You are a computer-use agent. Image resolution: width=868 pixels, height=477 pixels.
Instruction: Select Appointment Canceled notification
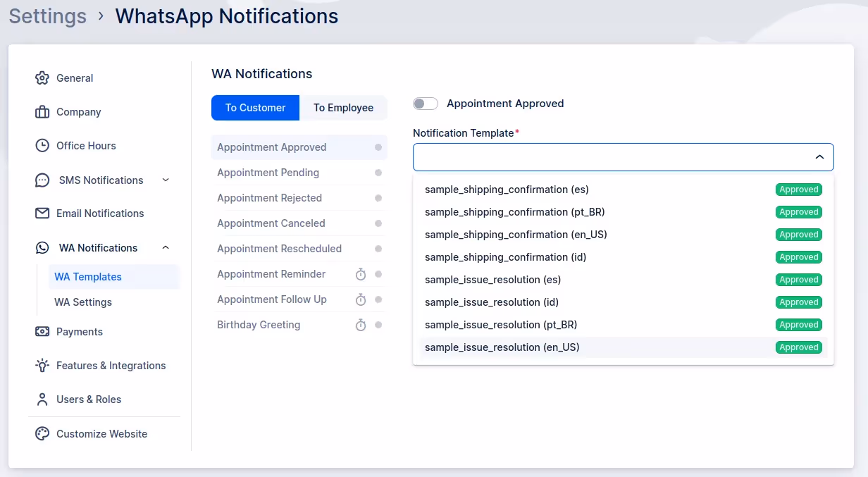coord(299,223)
